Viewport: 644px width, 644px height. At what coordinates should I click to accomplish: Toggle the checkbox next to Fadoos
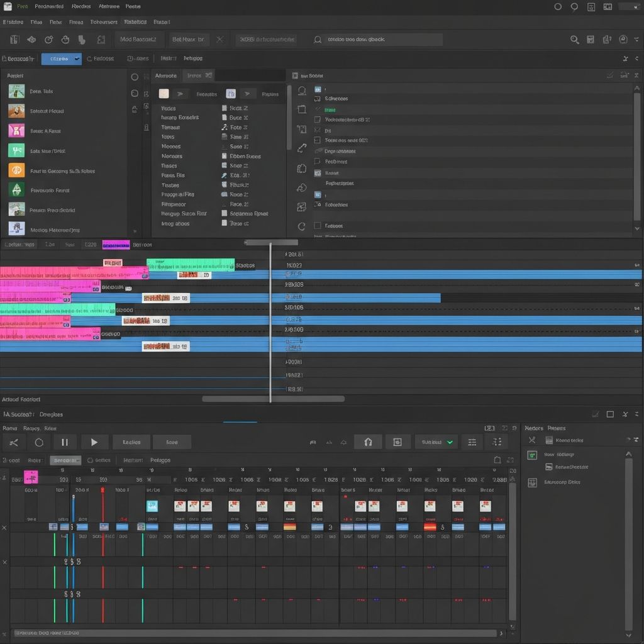[318, 225]
